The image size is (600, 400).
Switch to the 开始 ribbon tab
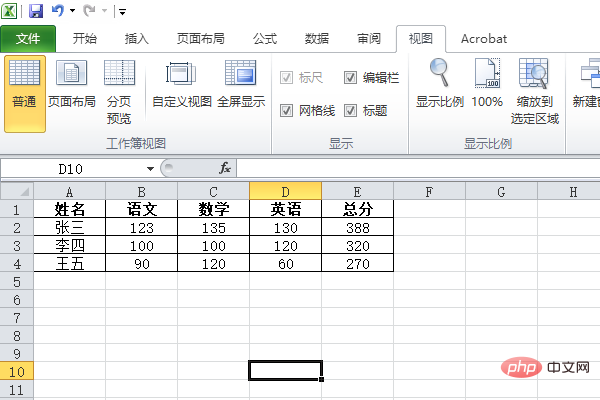[85, 39]
